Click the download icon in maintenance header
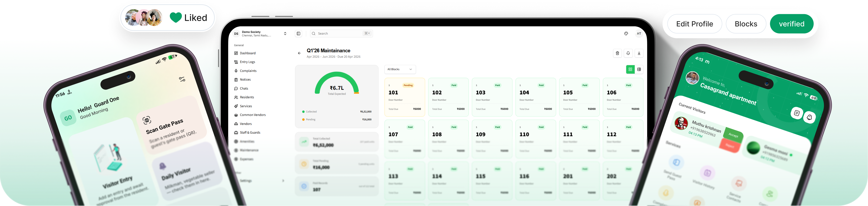This screenshot has height=206, width=868. pyautogui.click(x=639, y=53)
